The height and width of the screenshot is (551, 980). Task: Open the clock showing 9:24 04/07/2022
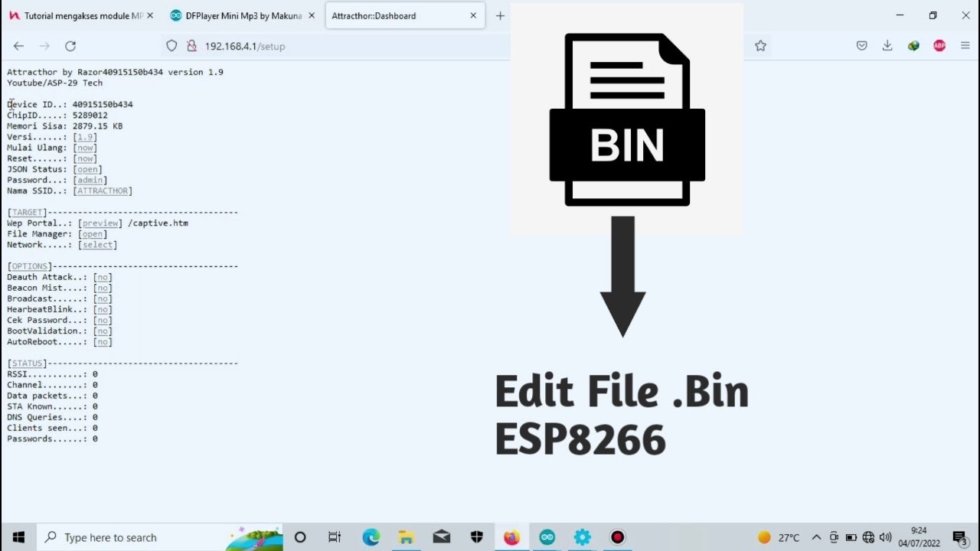pos(919,537)
